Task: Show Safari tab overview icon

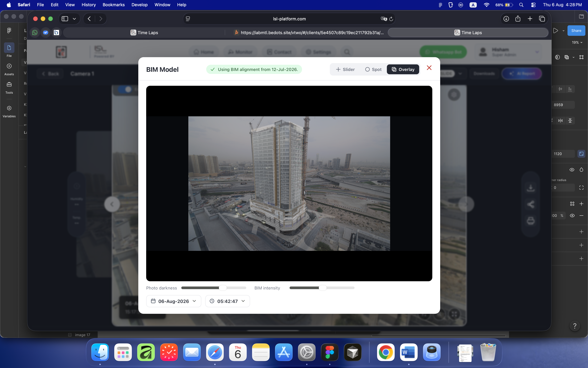Action: click(x=542, y=19)
